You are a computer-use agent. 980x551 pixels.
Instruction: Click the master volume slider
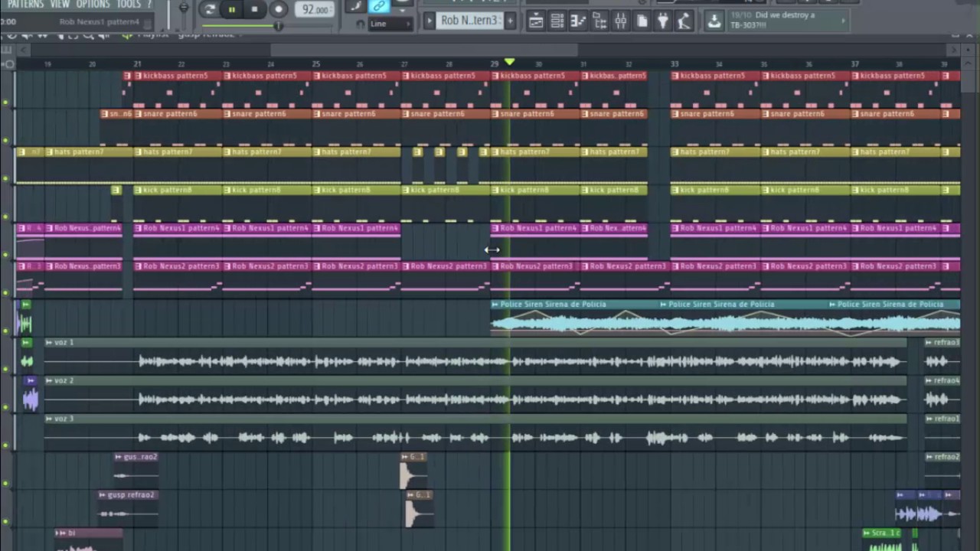pos(184,8)
